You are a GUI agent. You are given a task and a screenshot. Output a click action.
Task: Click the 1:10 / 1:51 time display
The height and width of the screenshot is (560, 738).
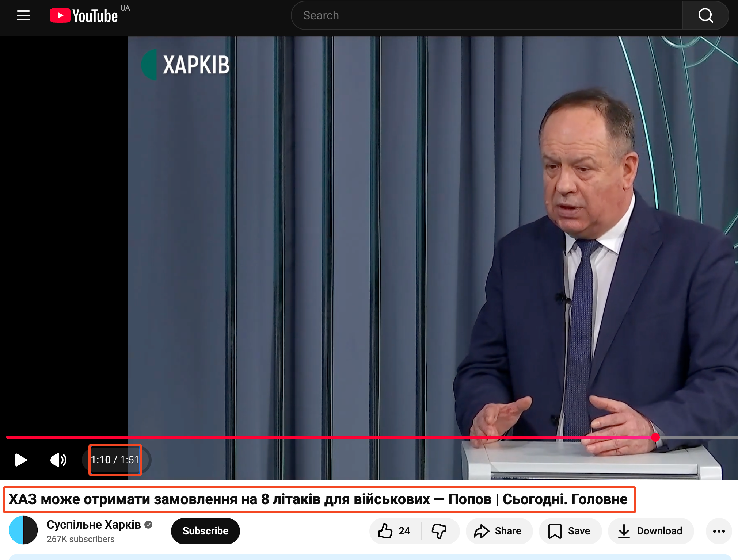115,460
